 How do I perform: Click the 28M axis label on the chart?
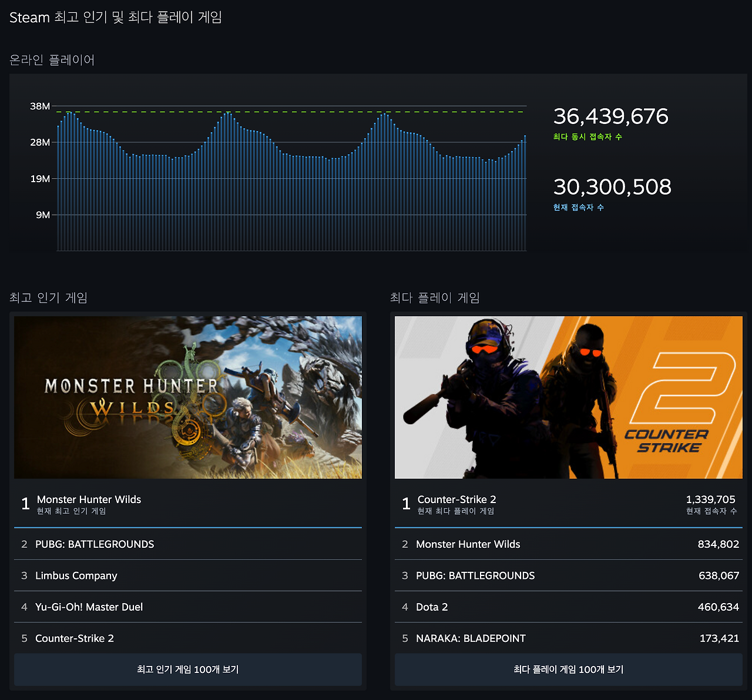click(40, 142)
